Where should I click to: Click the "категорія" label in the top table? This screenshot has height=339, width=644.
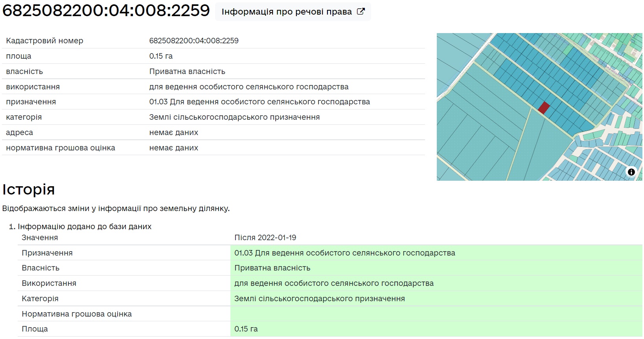(24, 117)
